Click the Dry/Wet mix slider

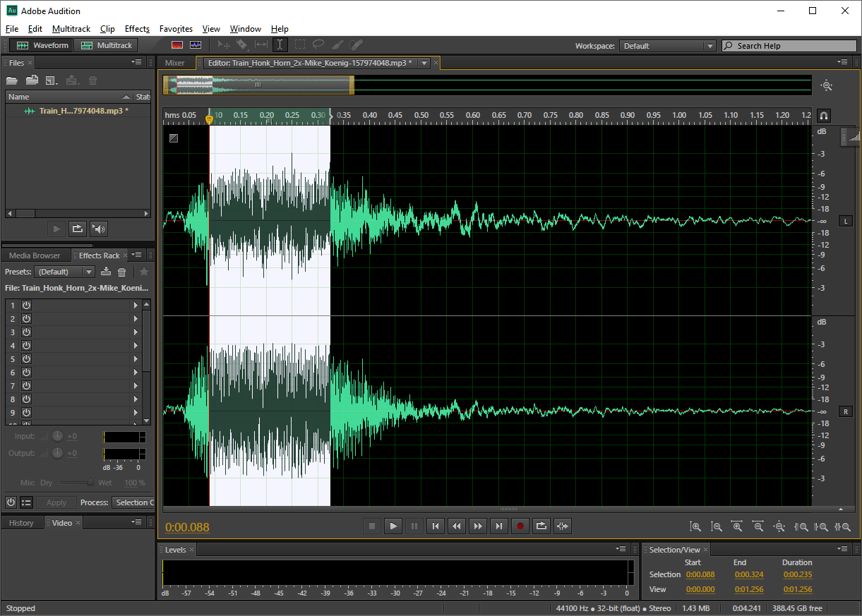90,483
